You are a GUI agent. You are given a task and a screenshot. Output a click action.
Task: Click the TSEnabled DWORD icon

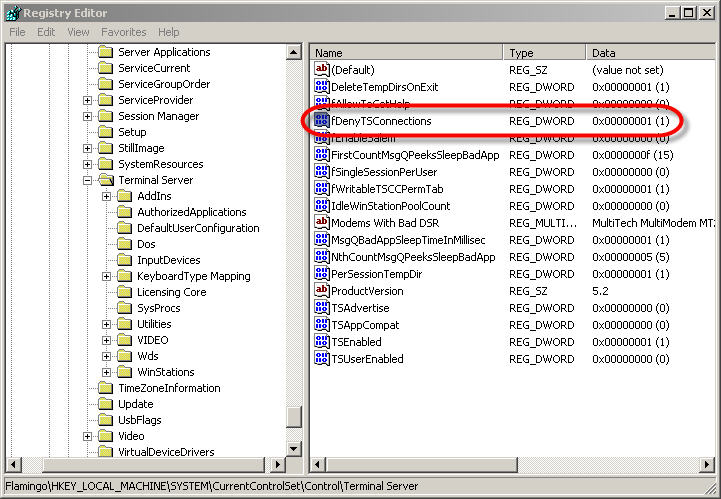tap(321, 342)
